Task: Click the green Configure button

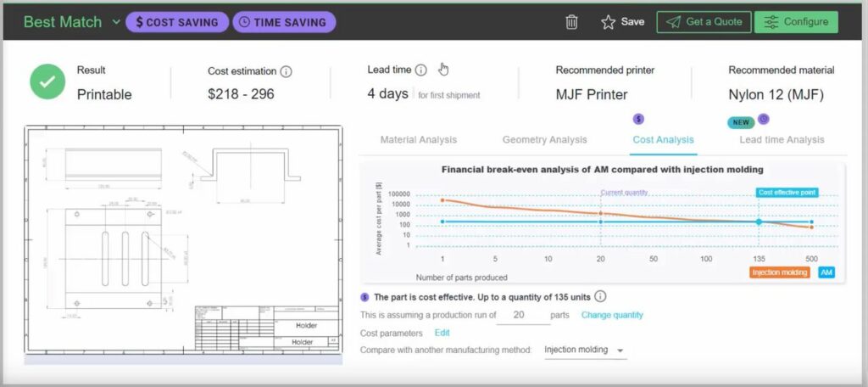Action: (796, 22)
